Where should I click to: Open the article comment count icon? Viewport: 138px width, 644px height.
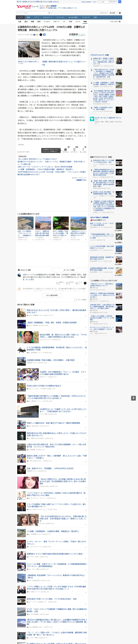32,35
